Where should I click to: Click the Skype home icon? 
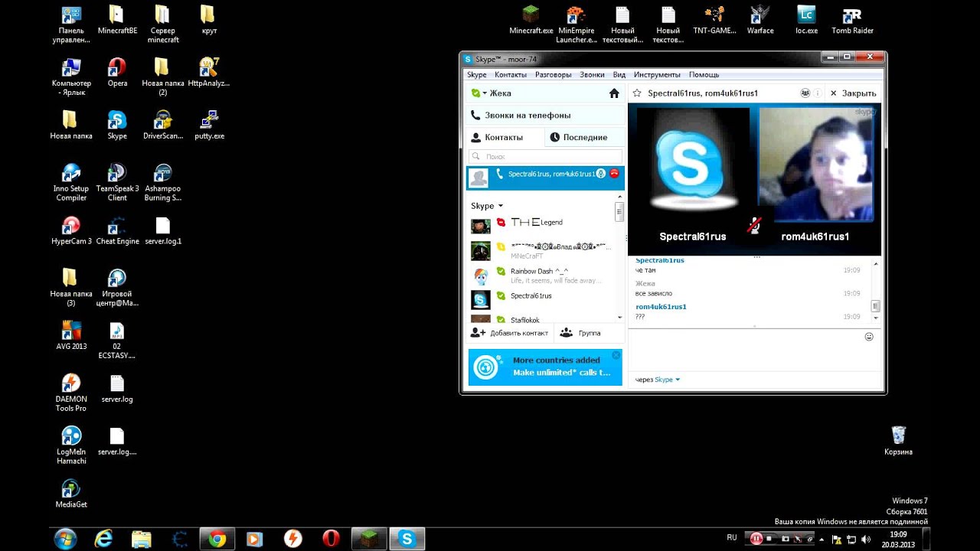click(x=614, y=93)
